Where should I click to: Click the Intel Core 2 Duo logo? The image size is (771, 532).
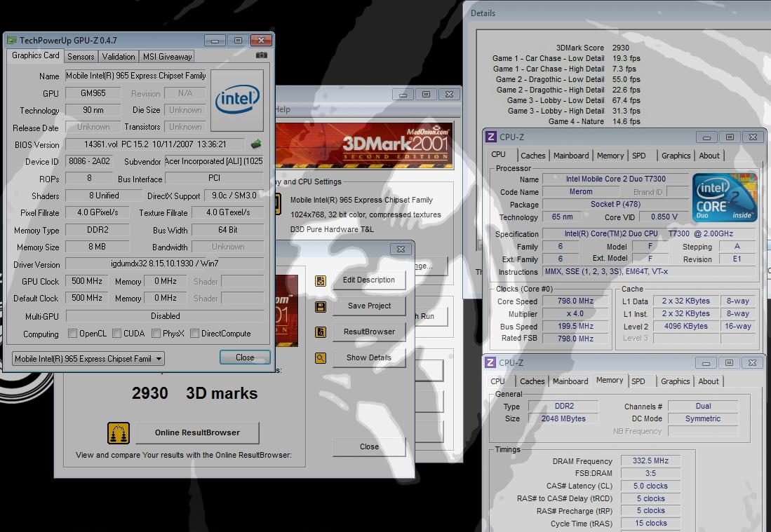tap(725, 197)
